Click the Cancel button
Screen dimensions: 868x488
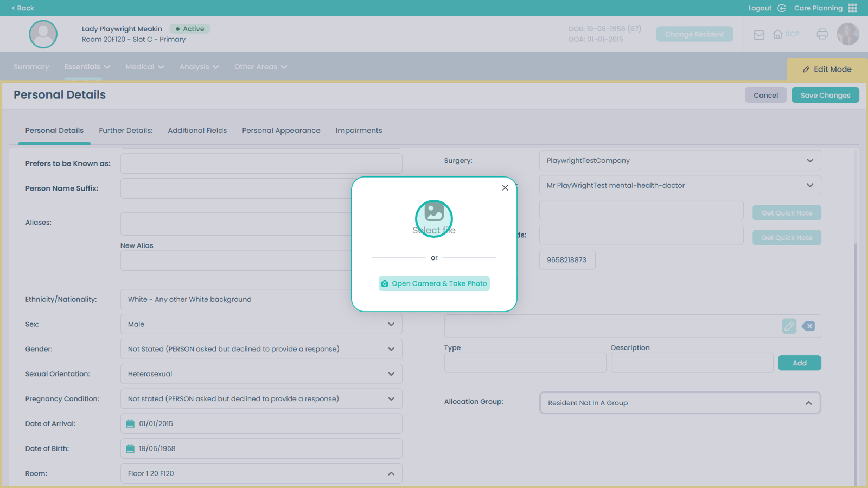point(765,96)
